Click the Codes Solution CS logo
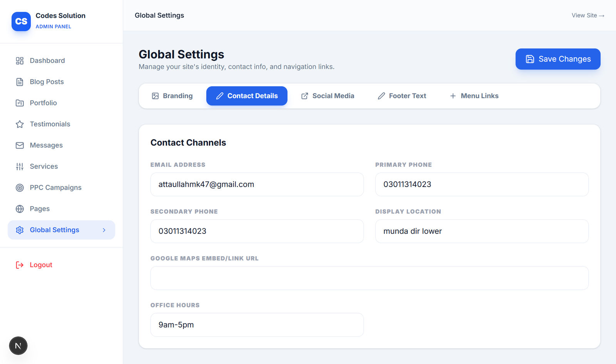Image resolution: width=616 pixels, height=364 pixels. 21,21
